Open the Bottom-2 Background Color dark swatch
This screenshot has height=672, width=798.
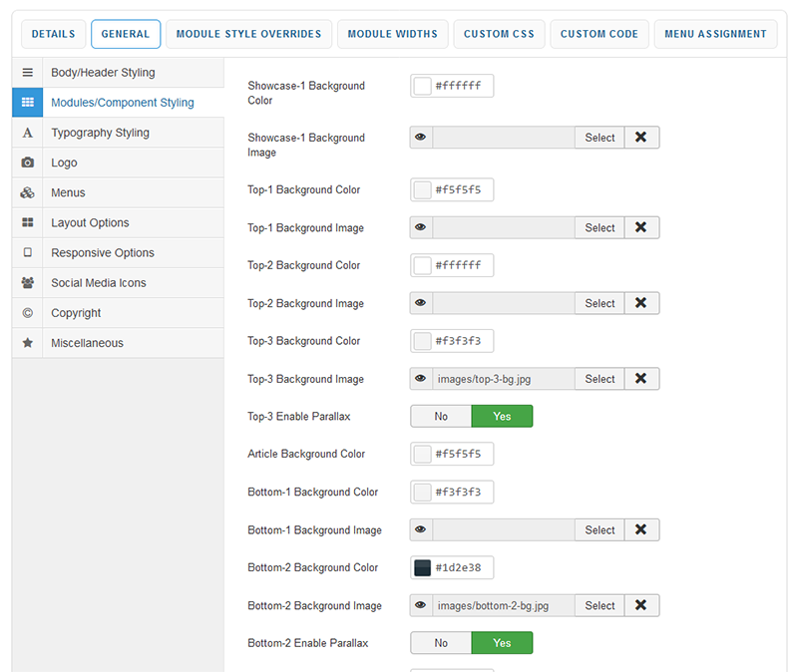[x=422, y=568]
